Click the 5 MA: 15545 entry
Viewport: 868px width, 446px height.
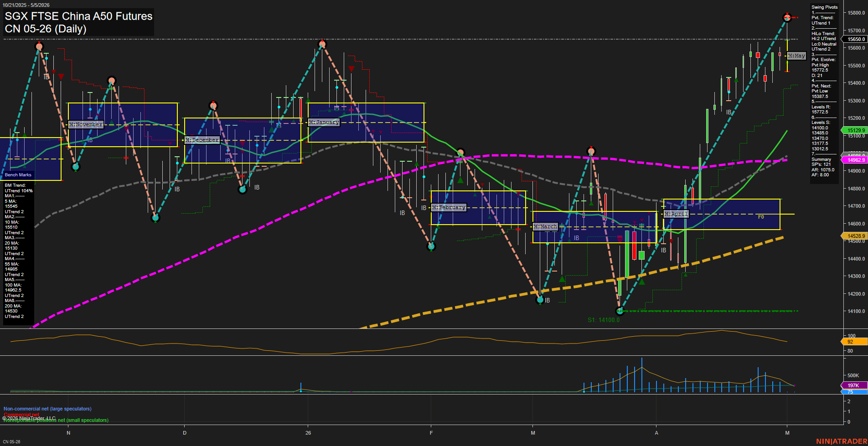pyautogui.click(x=12, y=204)
